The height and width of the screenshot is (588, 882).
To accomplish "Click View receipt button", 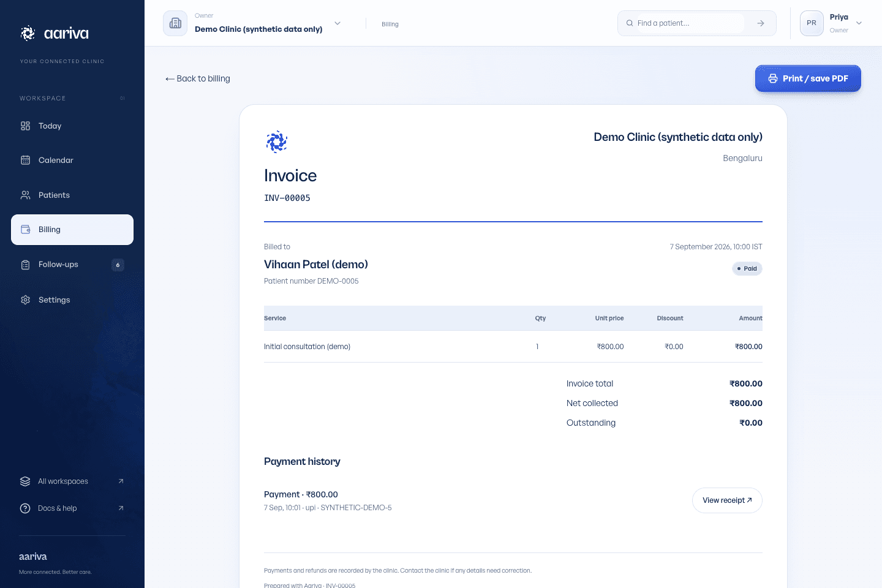I will pos(727,500).
